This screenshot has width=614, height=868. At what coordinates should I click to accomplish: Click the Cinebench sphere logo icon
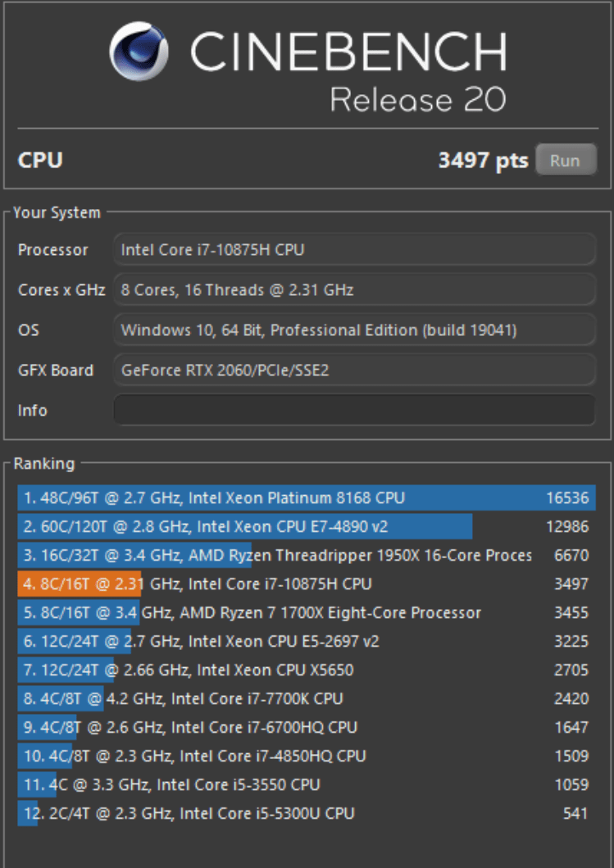[141, 52]
